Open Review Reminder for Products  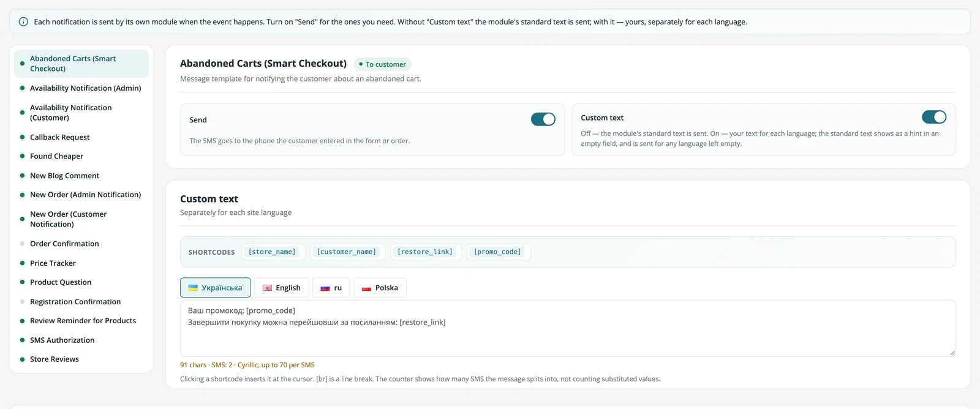point(81,321)
